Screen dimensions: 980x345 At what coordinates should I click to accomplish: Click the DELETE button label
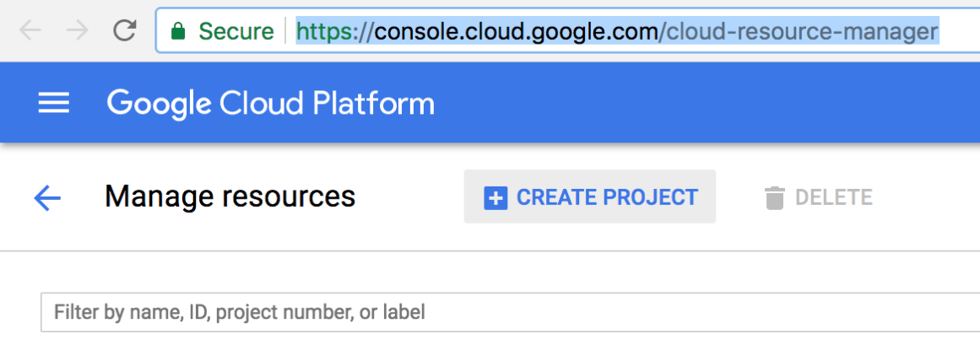coord(833,198)
